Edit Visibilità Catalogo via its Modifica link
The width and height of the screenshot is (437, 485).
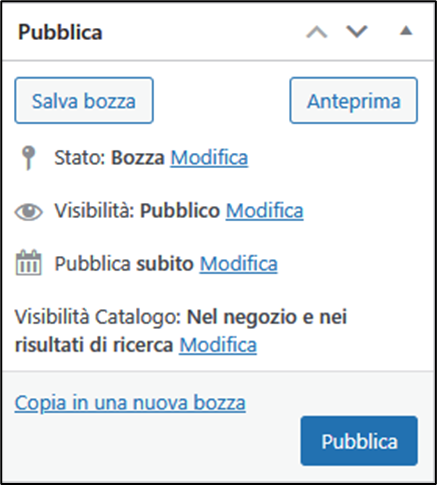(218, 345)
